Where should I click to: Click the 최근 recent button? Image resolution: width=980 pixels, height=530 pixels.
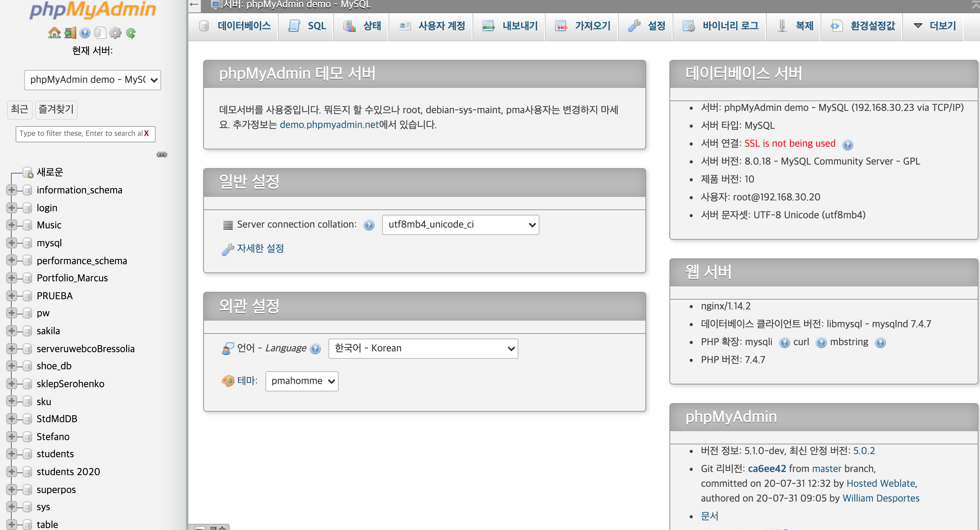pos(19,109)
